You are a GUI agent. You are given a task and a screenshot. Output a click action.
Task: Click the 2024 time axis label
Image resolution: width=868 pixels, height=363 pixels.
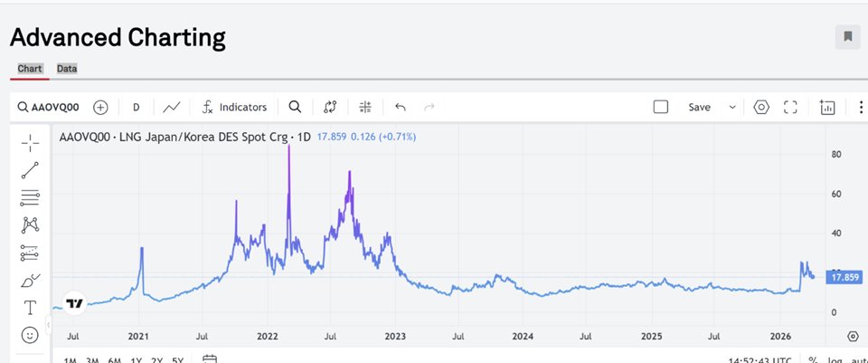pyautogui.click(x=523, y=337)
